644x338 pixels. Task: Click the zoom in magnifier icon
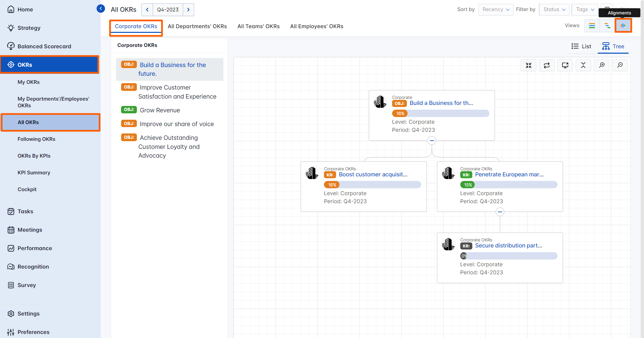[602, 65]
